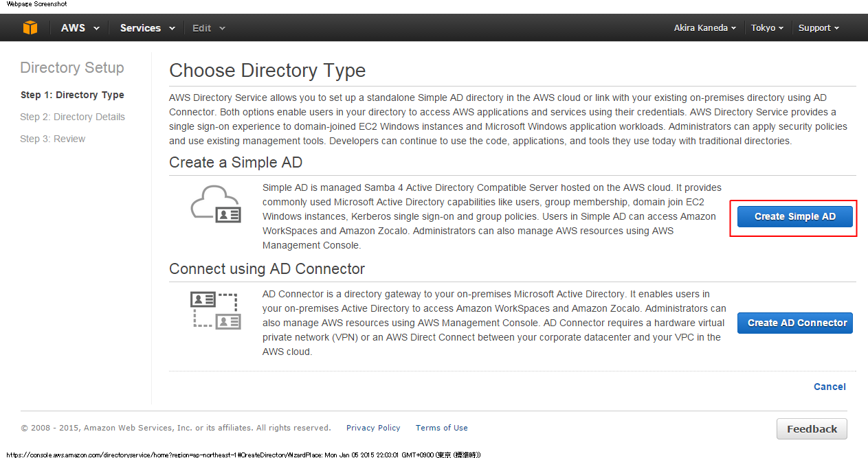The image size is (868, 458).
Task: Open the Terms of Use link
Action: click(441, 428)
